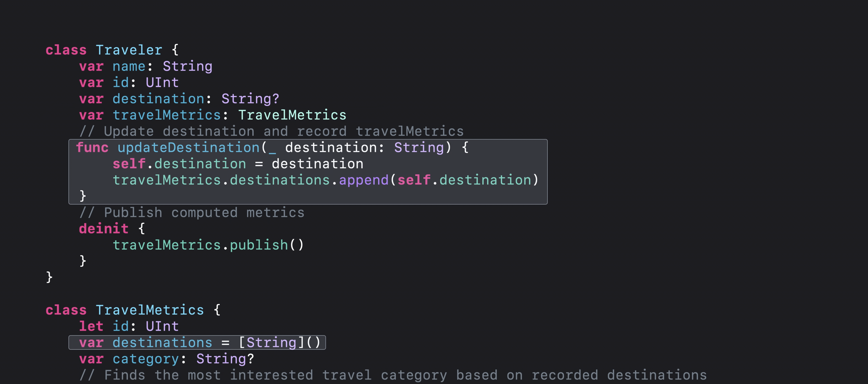
Task: Click the 'Publish computed metrics' comment
Action: 192,213
